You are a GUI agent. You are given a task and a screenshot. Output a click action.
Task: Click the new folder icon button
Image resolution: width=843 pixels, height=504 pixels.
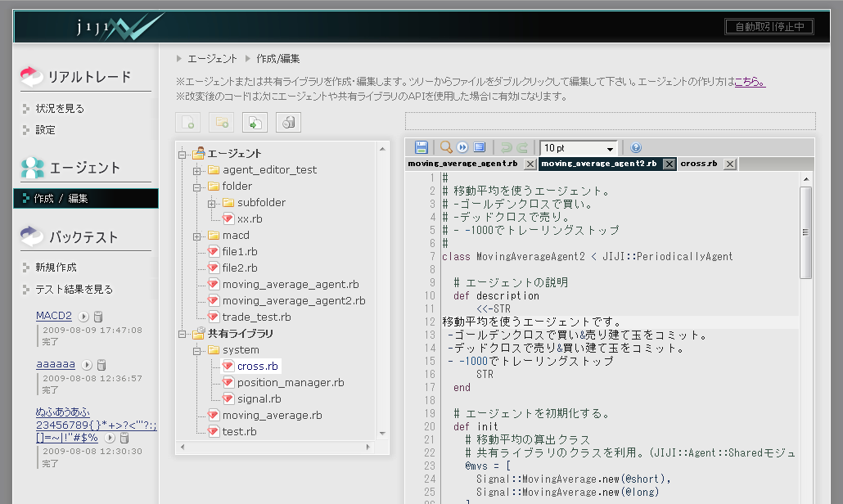tap(222, 123)
